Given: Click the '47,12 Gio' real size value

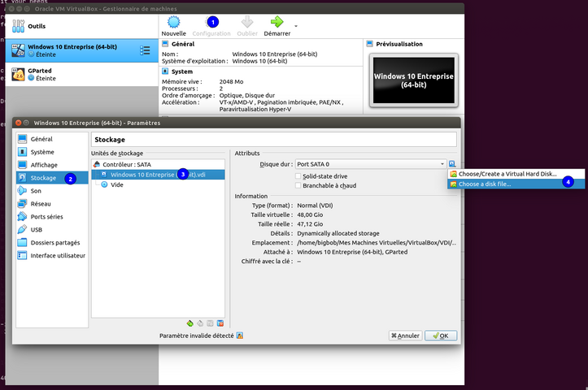Looking at the screenshot, I should (310, 224).
